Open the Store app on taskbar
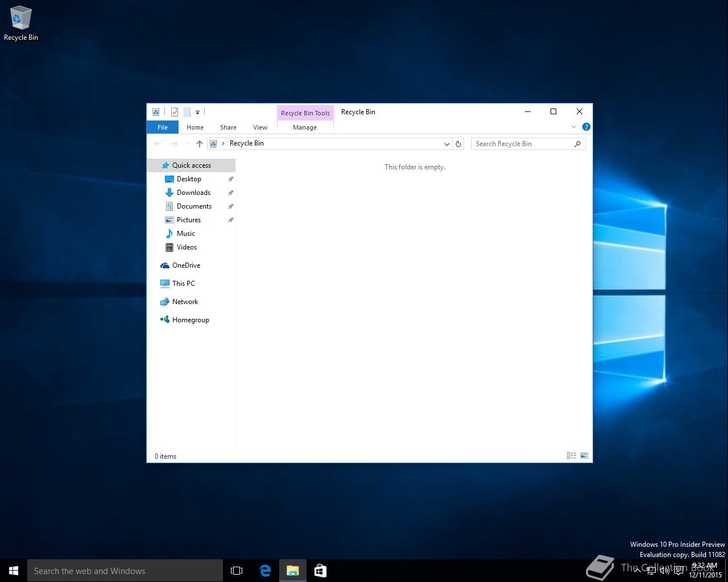 click(x=320, y=571)
